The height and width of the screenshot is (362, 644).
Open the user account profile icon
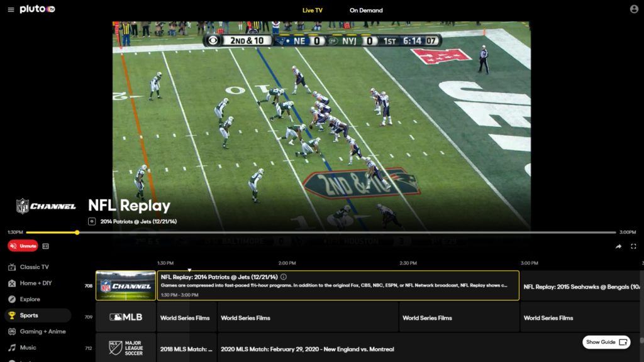click(634, 9)
